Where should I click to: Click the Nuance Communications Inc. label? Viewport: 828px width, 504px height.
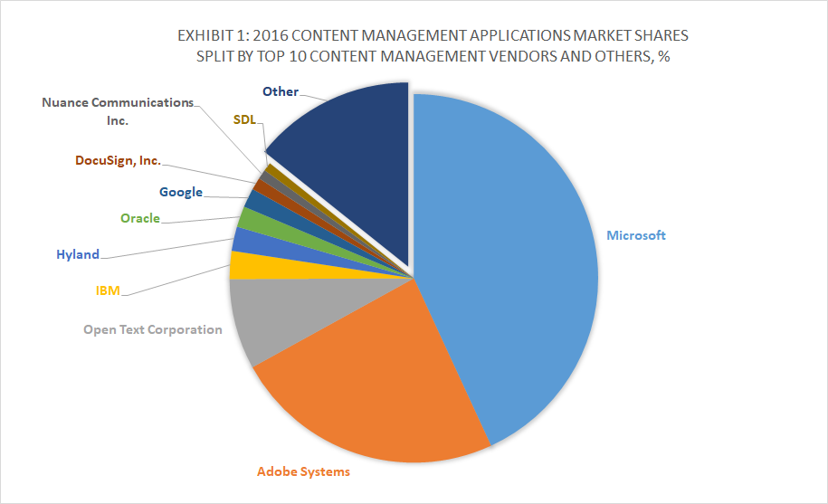click(118, 111)
